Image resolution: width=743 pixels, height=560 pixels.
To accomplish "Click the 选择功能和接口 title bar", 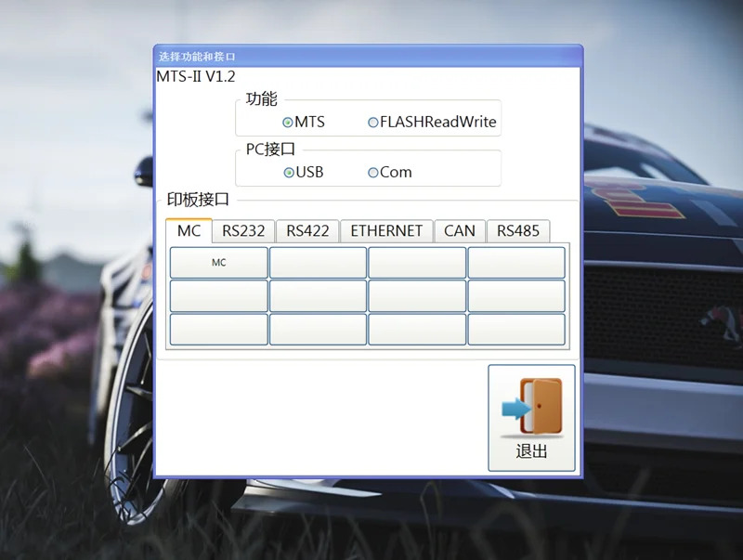I will (368, 57).
